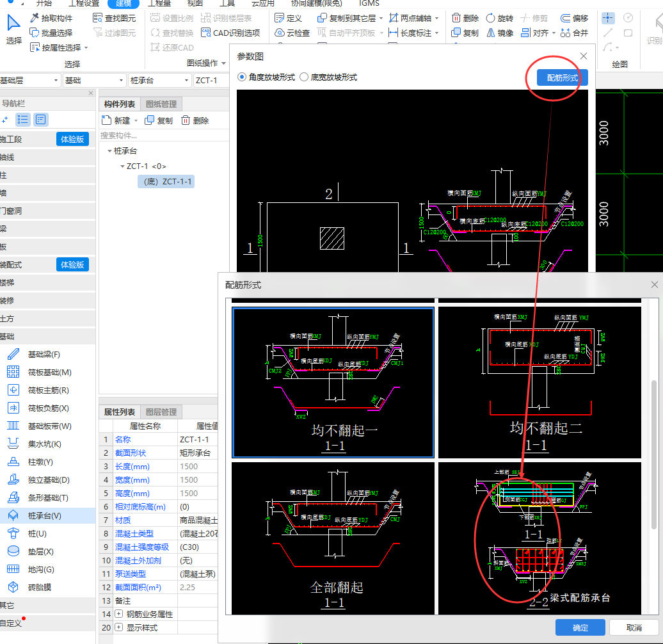Click the 删除 delete tool in ribbon
The height and width of the screenshot is (644, 663).
(x=465, y=18)
